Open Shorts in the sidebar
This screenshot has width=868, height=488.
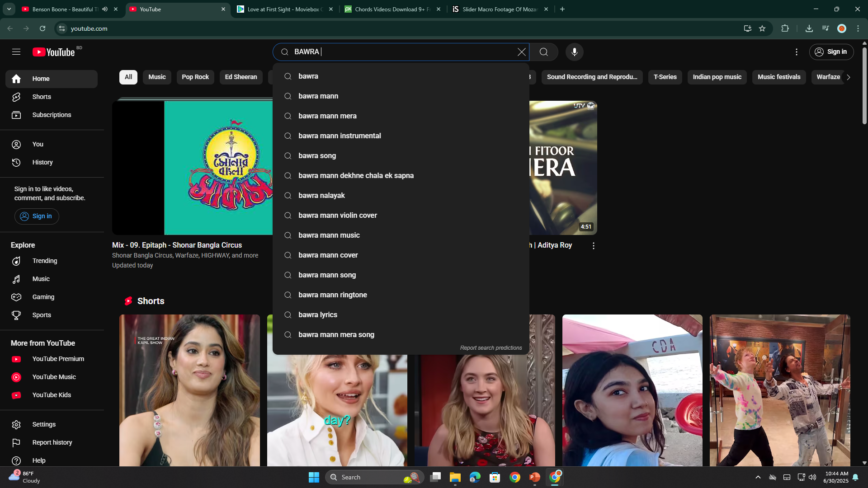click(52, 97)
